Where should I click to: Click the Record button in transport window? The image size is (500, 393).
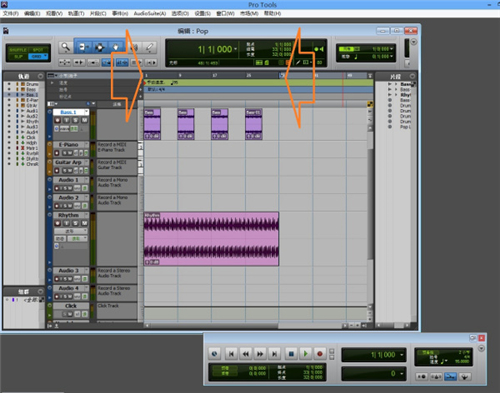click(x=320, y=354)
